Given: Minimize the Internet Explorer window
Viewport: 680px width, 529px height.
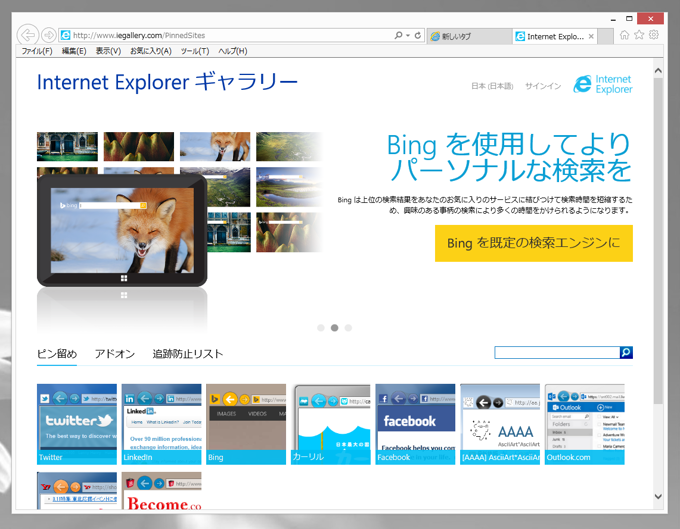Looking at the screenshot, I should pos(613,19).
